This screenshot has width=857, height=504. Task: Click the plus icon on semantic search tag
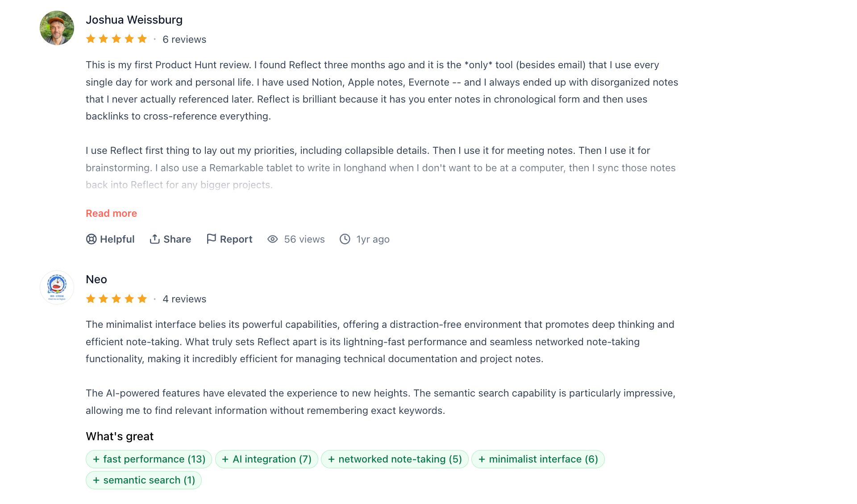(x=96, y=480)
